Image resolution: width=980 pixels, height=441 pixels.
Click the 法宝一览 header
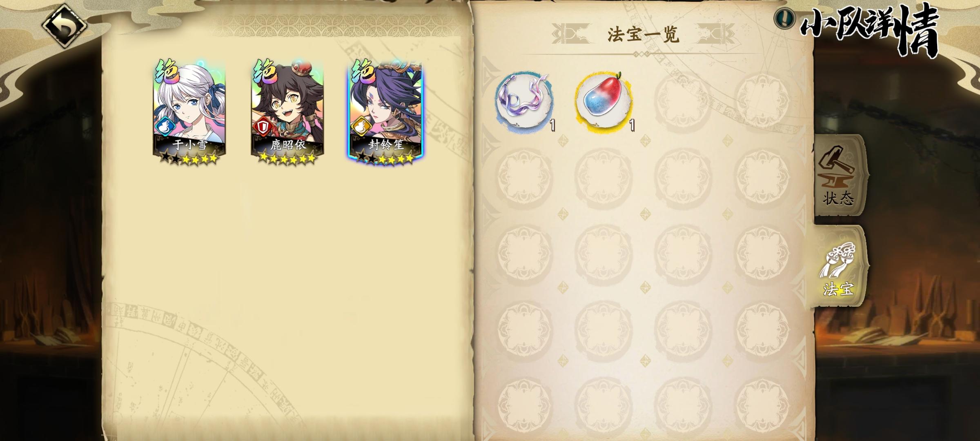click(643, 34)
